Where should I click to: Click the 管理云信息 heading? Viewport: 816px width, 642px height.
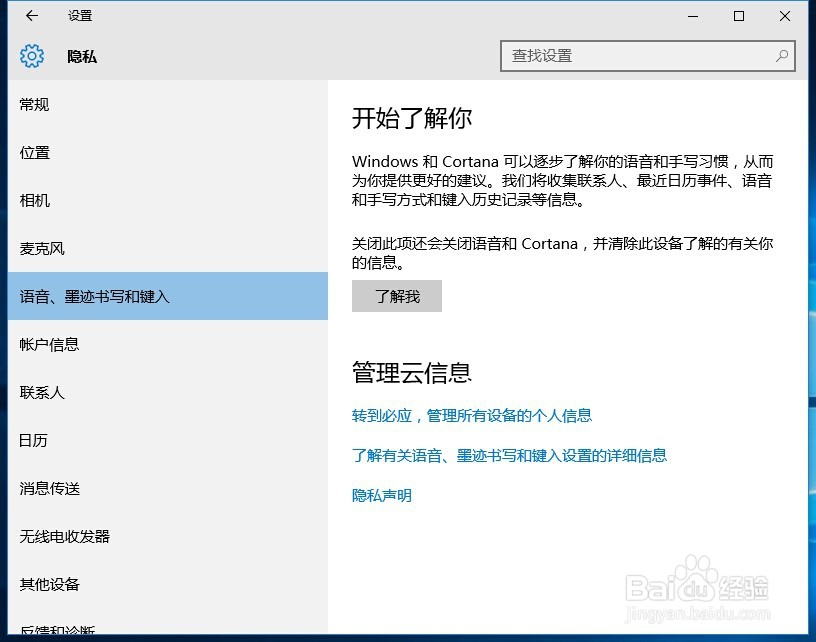point(412,373)
